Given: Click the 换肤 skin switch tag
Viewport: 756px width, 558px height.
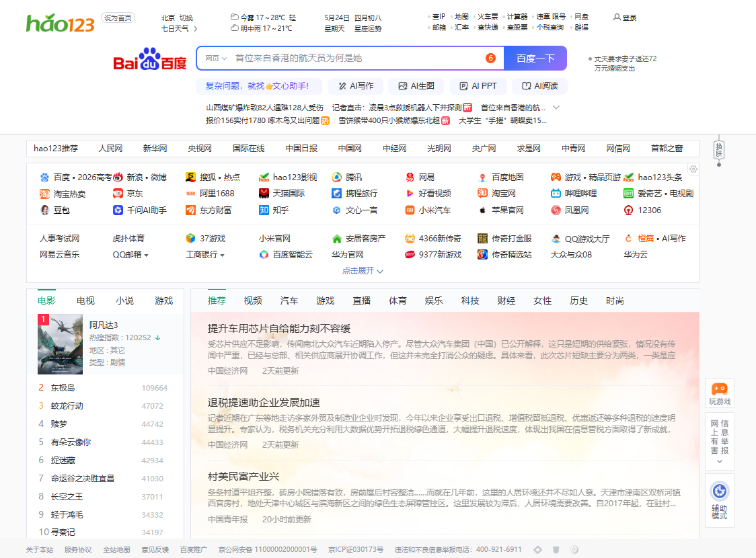Looking at the screenshot, I should [719, 150].
